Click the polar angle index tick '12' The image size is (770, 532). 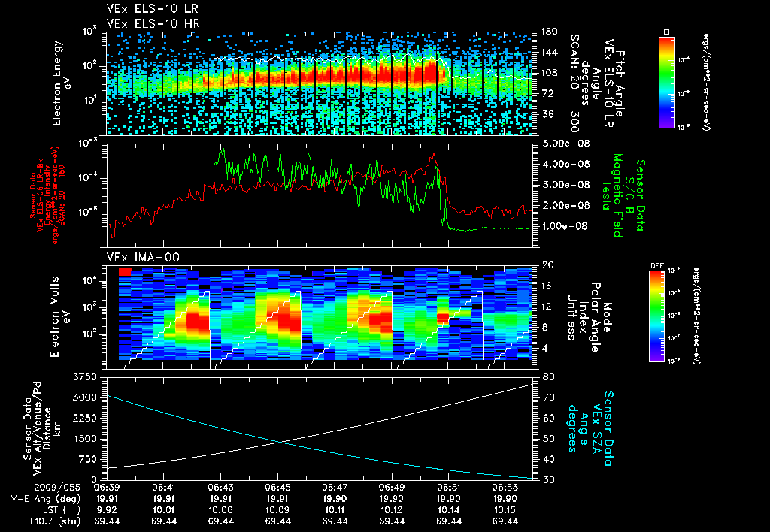click(x=547, y=307)
